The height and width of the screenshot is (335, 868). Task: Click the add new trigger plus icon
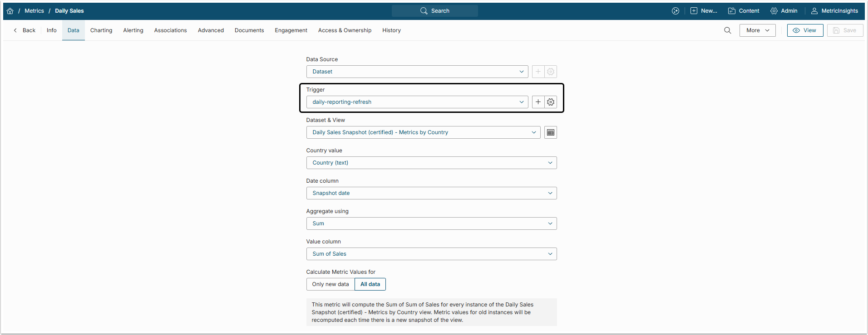click(x=538, y=102)
